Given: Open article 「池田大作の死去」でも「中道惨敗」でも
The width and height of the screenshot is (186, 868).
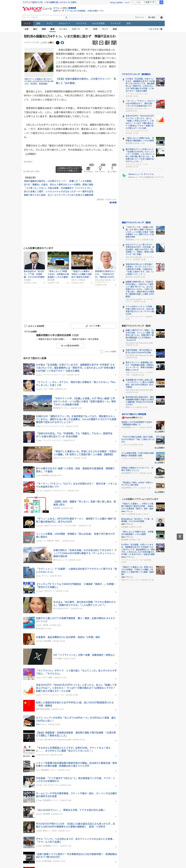Looking at the screenshot, I should 74,435.
